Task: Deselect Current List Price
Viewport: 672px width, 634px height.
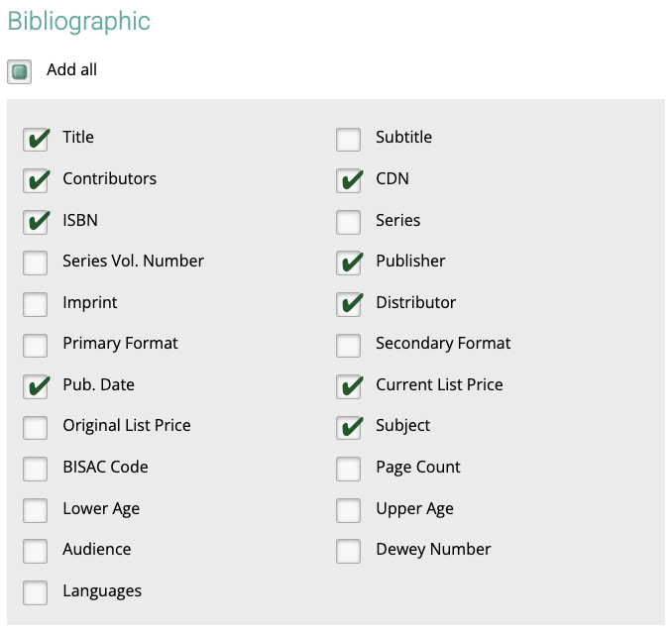Action: [x=348, y=386]
